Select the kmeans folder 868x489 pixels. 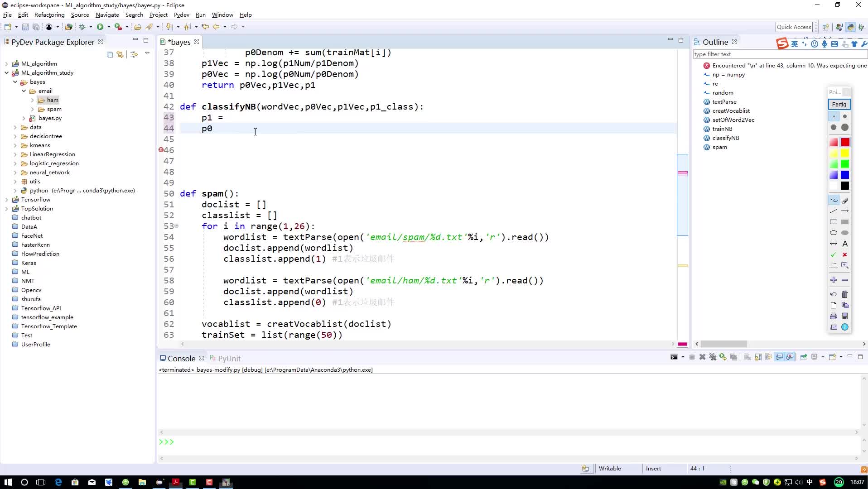point(40,145)
